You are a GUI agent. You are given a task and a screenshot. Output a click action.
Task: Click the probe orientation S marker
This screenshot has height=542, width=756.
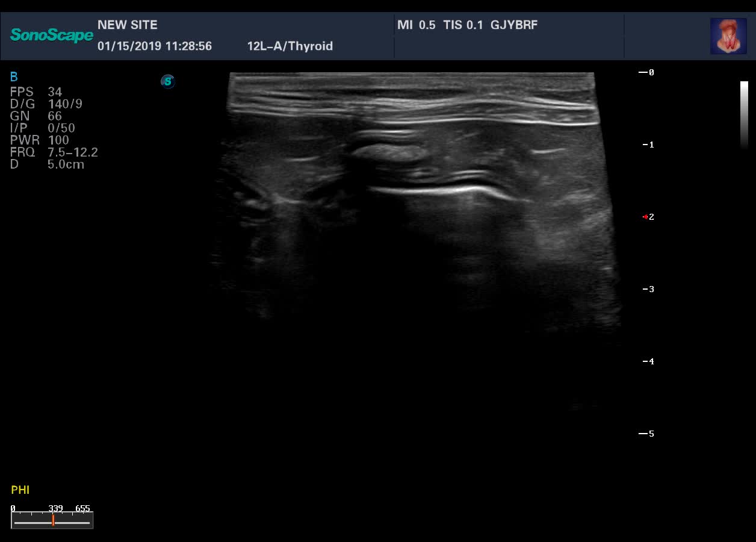168,81
